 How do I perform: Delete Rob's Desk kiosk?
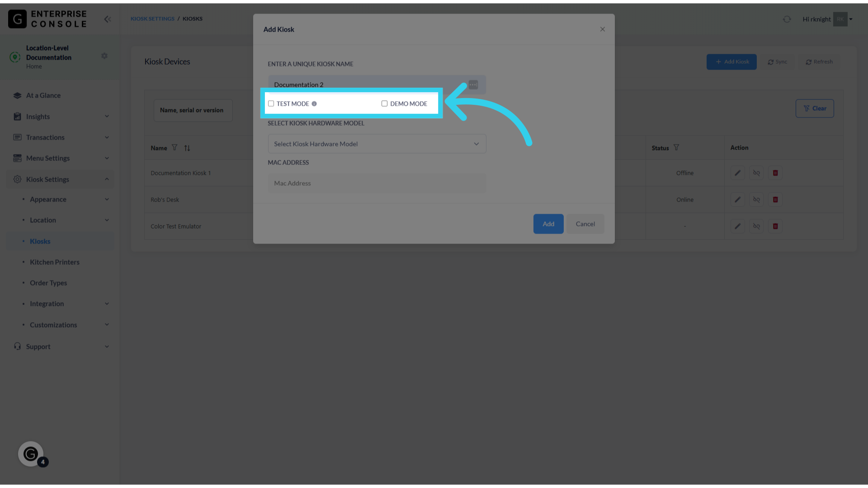[775, 200]
